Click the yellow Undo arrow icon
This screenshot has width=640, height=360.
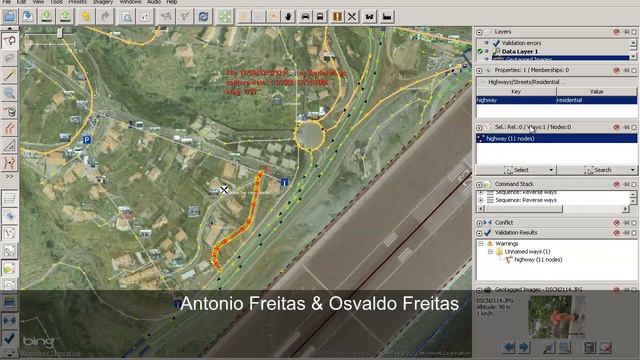tap(85, 17)
